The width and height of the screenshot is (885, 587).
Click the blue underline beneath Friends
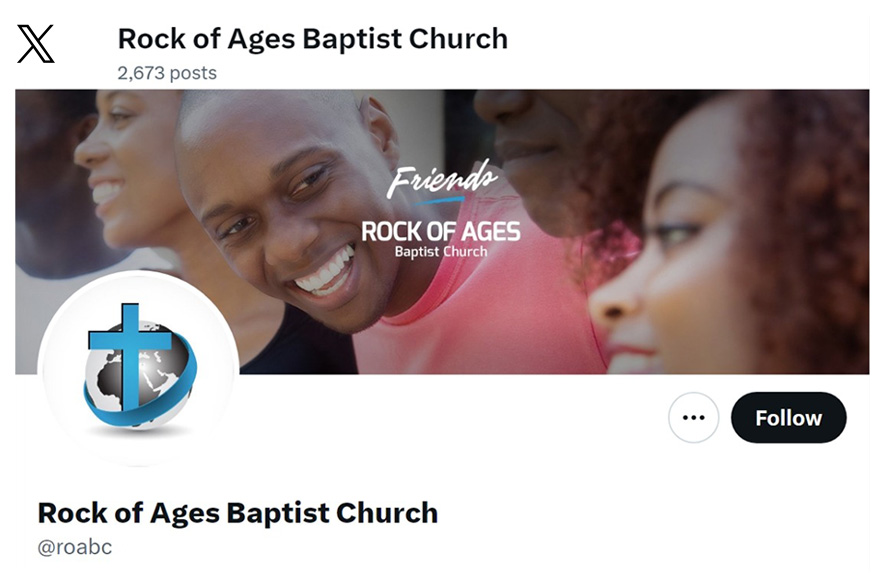point(437,200)
